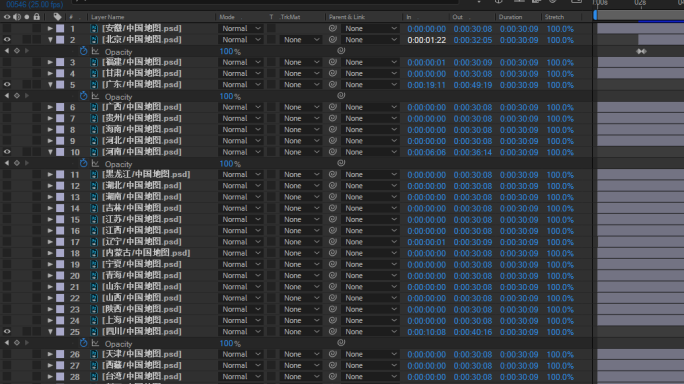Show layer 3 via its visibility box
684x384 pixels.
point(7,62)
